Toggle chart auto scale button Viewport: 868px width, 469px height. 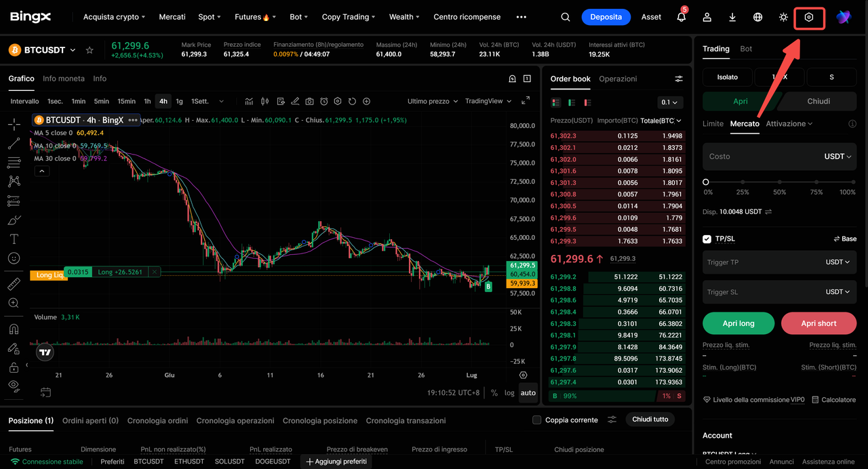[528, 392]
